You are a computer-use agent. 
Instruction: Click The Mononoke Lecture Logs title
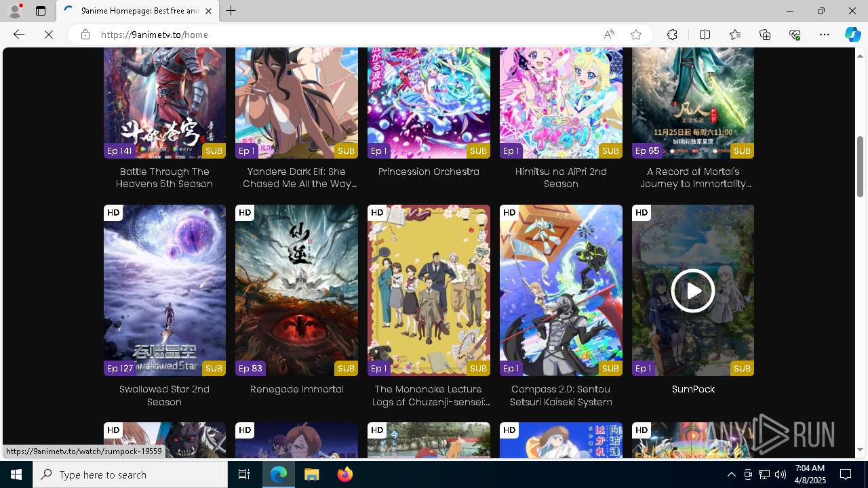[432, 395]
